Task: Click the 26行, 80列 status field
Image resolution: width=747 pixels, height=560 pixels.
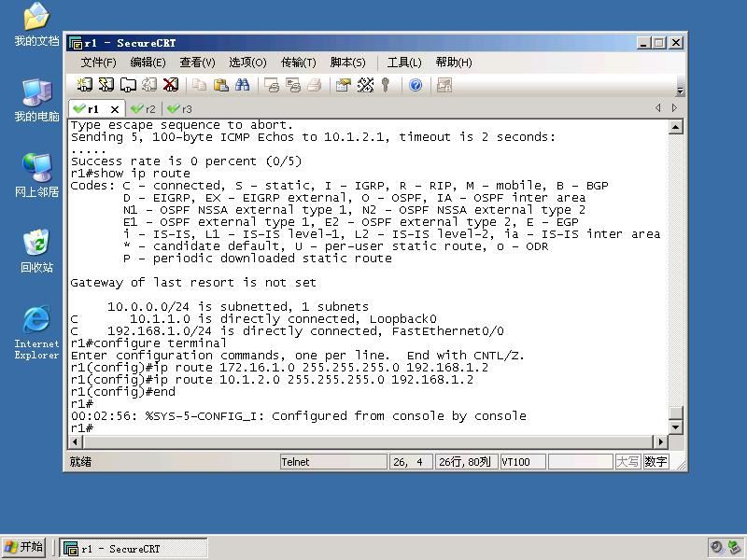Action: click(x=466, y=462)
